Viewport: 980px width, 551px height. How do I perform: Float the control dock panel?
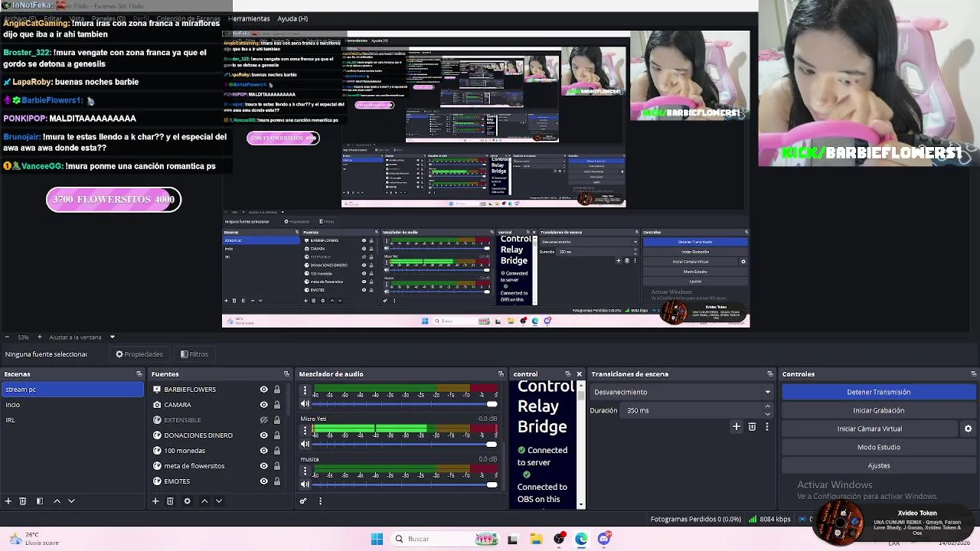(568, 374)
